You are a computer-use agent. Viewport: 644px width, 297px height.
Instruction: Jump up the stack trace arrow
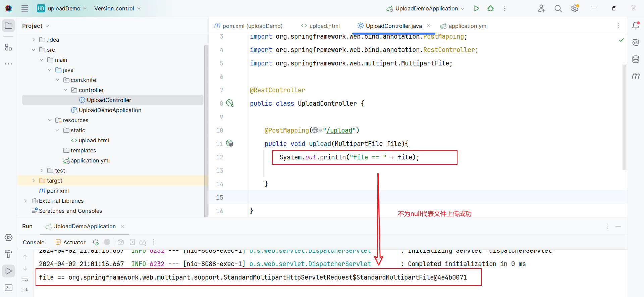(x=25, y=257)
